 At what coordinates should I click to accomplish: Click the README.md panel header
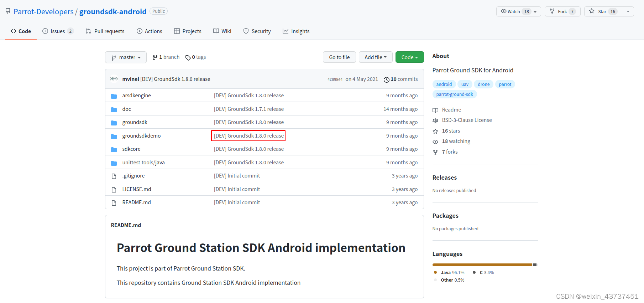[x=126, y=225]
